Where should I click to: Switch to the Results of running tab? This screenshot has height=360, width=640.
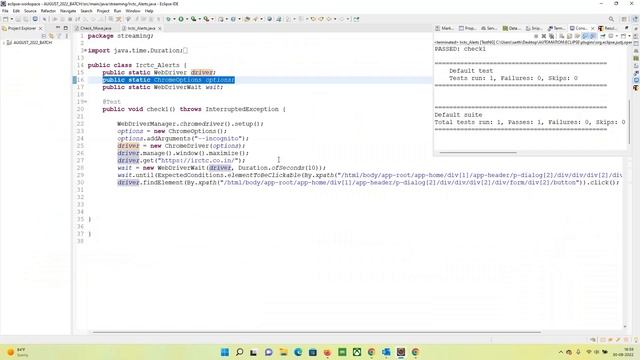tap(608, 28)
